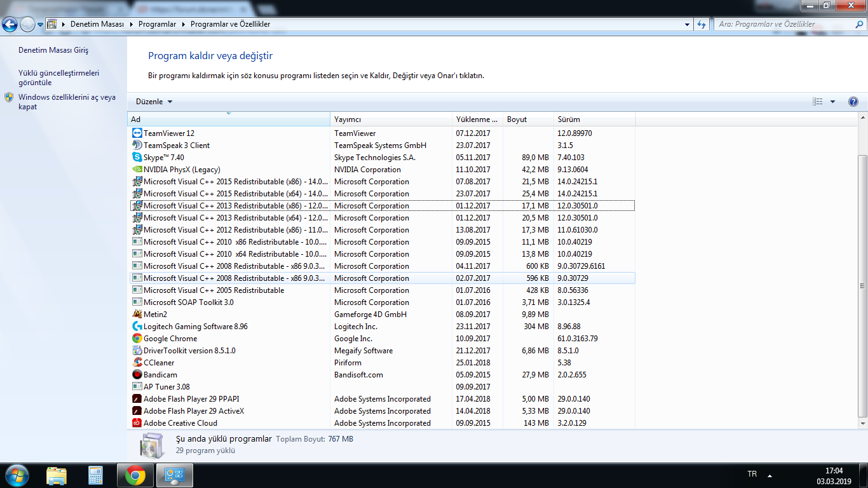868x488 pixels.
Task: Click the Visual C++ 2012 Redistributable (x86) icon
Action: (137, 230)
